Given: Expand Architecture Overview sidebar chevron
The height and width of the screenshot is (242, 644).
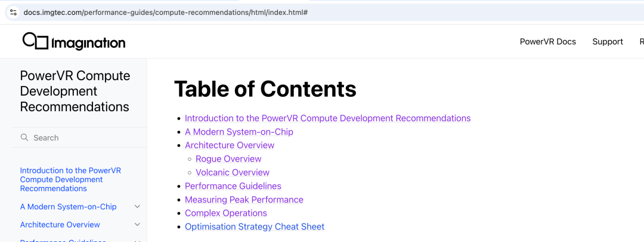Looking at the screenshot, I should click(137, 225).
